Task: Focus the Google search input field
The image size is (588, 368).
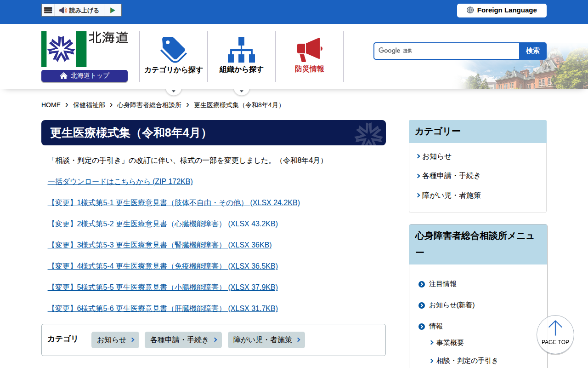Action: click(x=447, y=51)
